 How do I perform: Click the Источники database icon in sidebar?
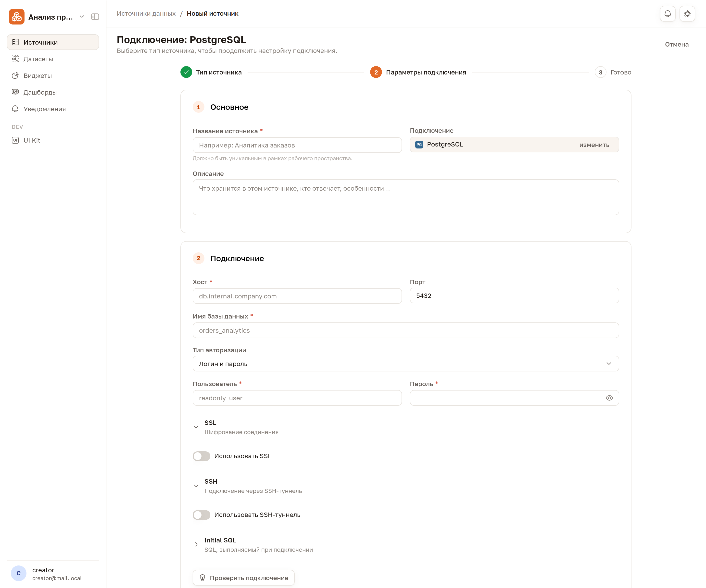point(15,42)
